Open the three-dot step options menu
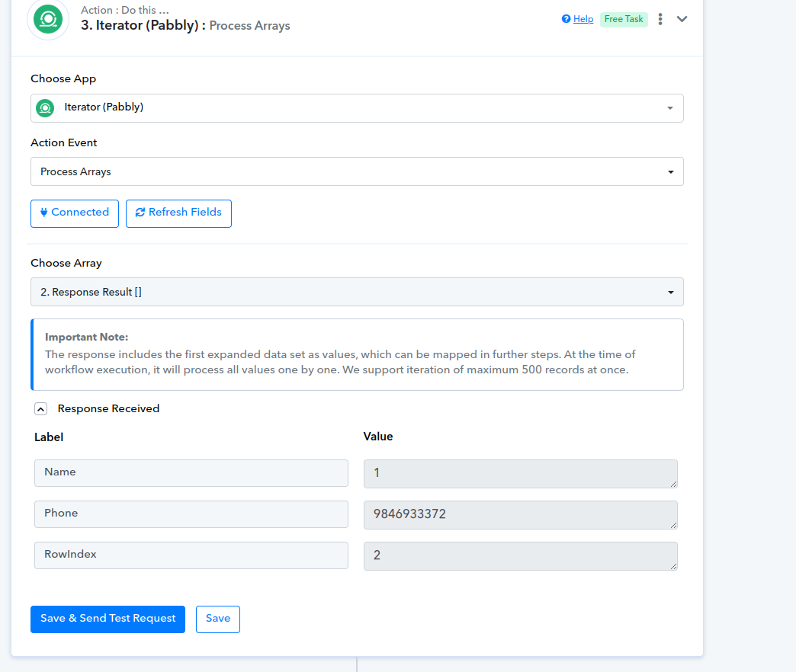This screenshot has width=796, height=672. click(x=660, y=19)
